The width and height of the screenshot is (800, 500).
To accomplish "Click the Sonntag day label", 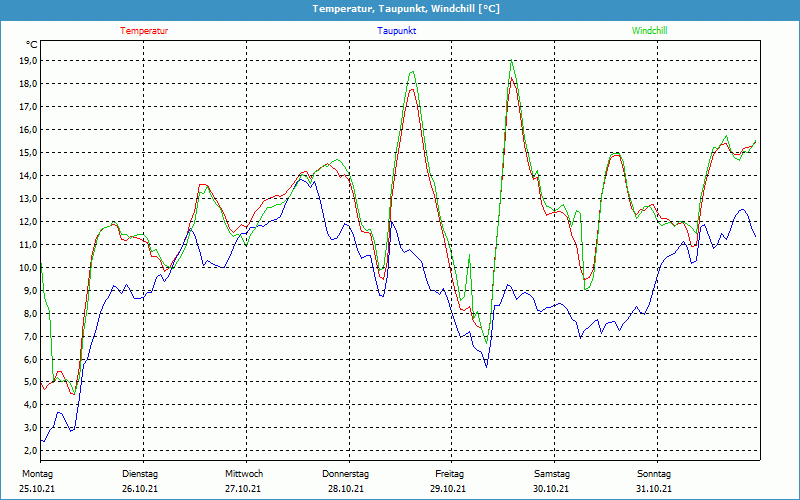I will click(654, 473).
